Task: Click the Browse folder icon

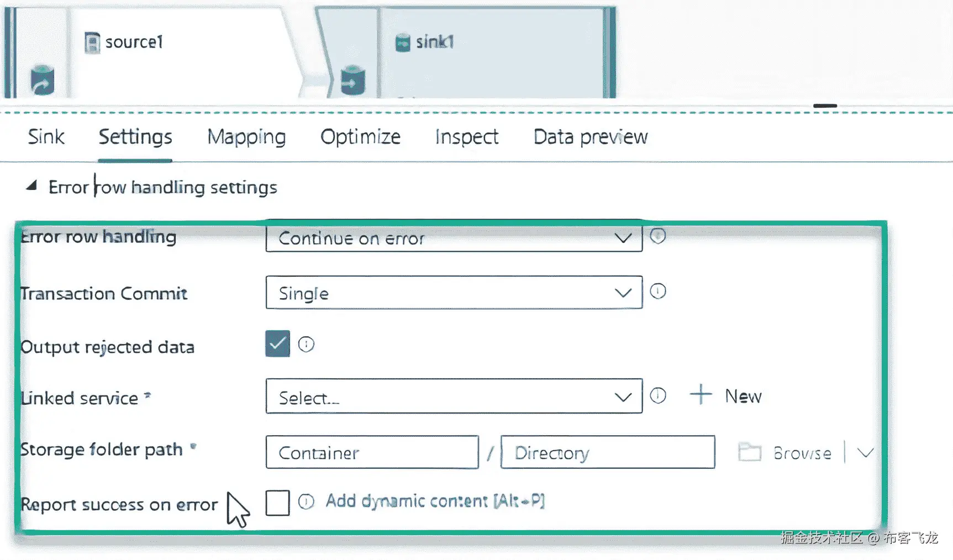Action: tap(750, 452)
